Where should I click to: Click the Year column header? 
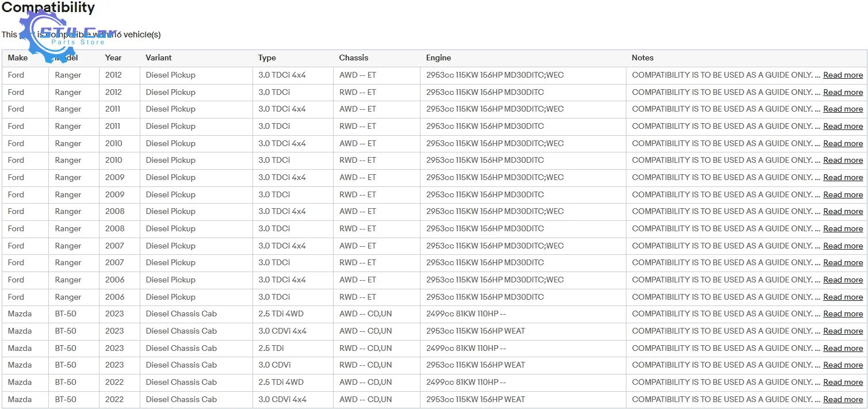coord(113,58)
